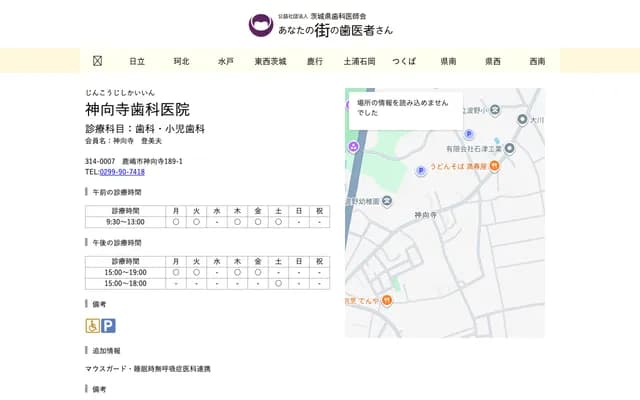Viewport: 640px width, 400px height.
Task: Click the てんや restaurant pin on map
Action: tap(386, 300)
